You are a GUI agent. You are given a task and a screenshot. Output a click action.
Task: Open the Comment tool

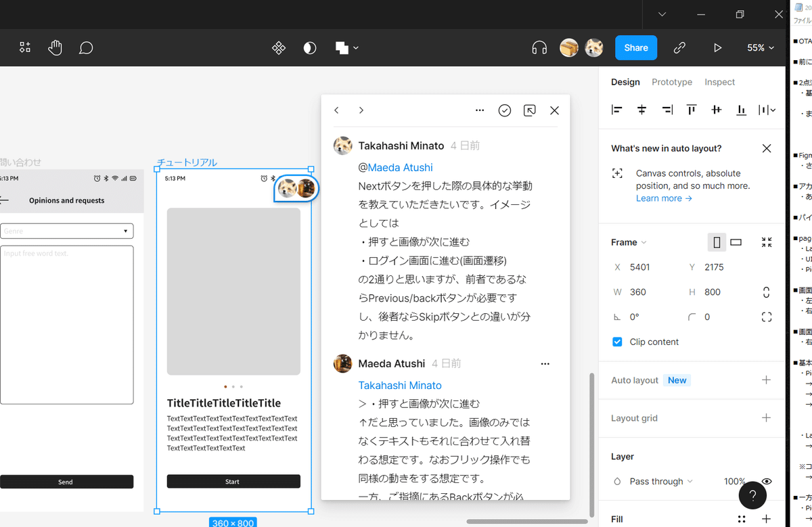coord(86,47)
